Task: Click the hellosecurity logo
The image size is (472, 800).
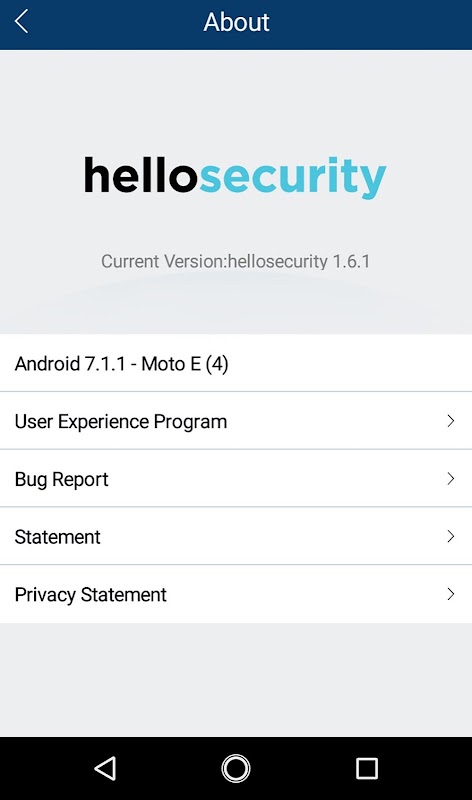Action: pyautogui.click(x=235, y=177)
